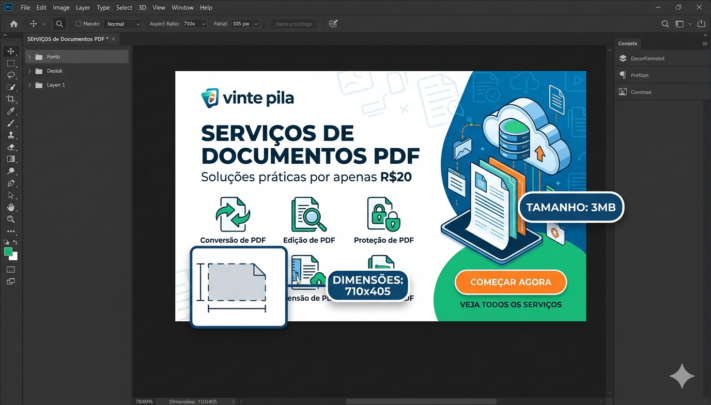Choose the Eyedropper tool
Viewport: 711px width, 405px height.
11,111
